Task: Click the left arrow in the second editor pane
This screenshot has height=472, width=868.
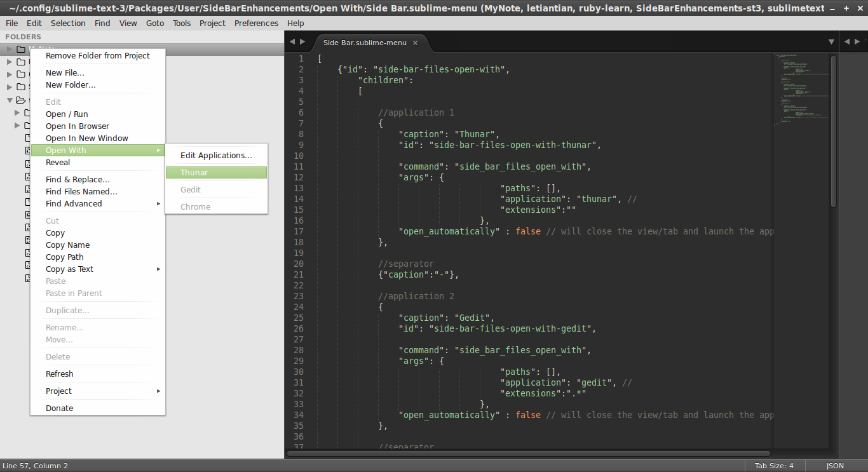Action: 846,42
